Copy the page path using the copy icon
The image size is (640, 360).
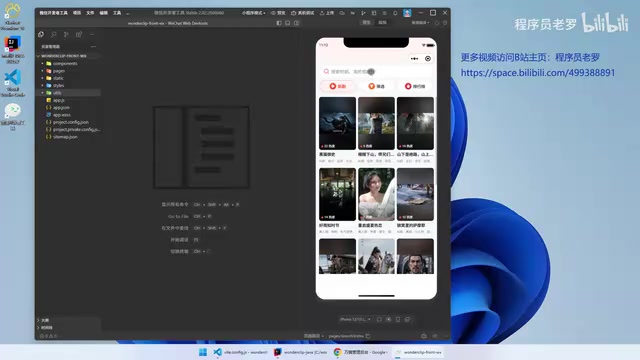[368, 336]
